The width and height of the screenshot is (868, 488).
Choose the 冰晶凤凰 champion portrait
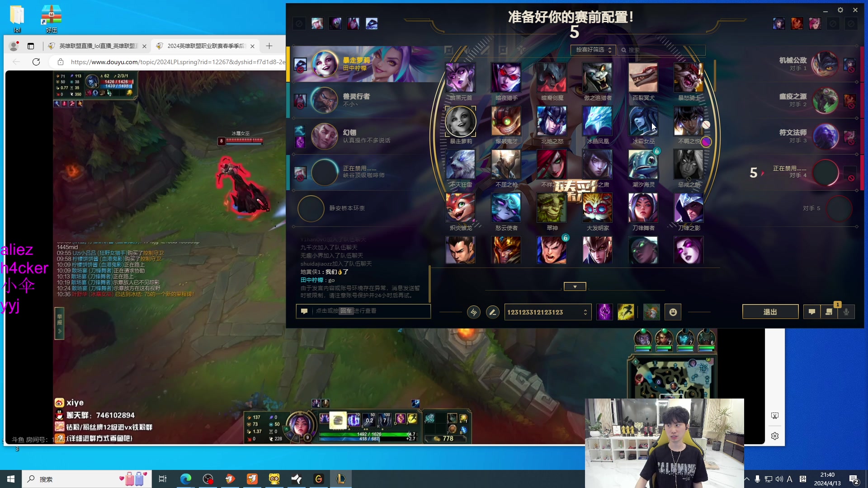tap(597, 121)
